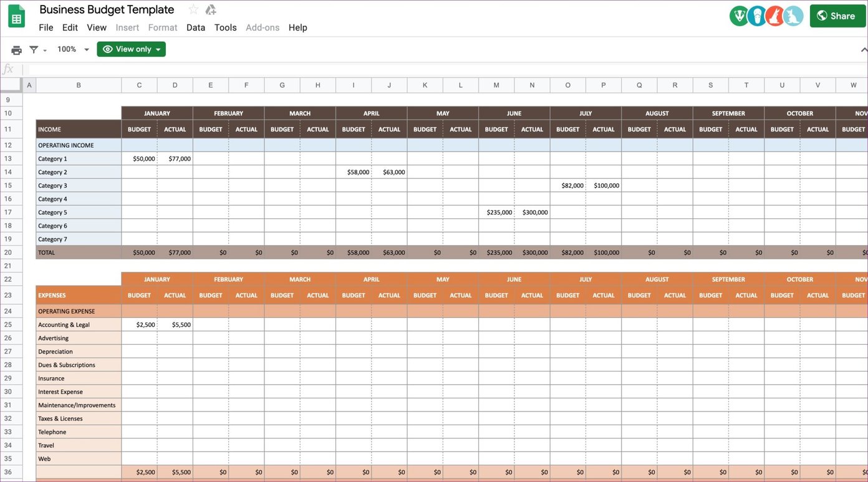This screenshot has width=868, height=482.
Task: Open the View menu
Action: (97, 27)
